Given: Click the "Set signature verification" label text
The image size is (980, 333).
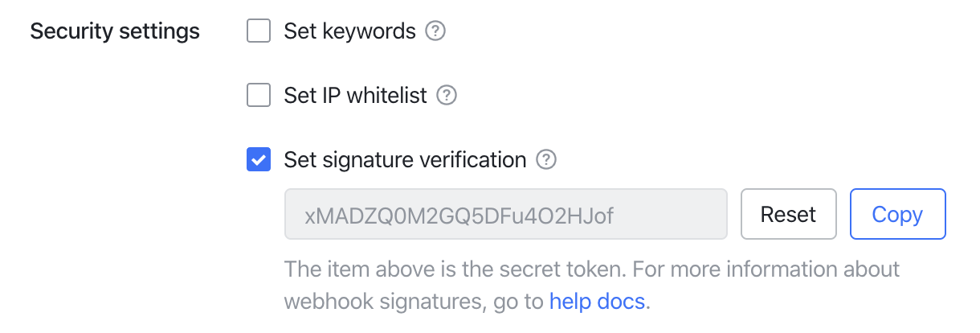Looking at the screenshot, I should pyautogui.click(x=406, y=159).
